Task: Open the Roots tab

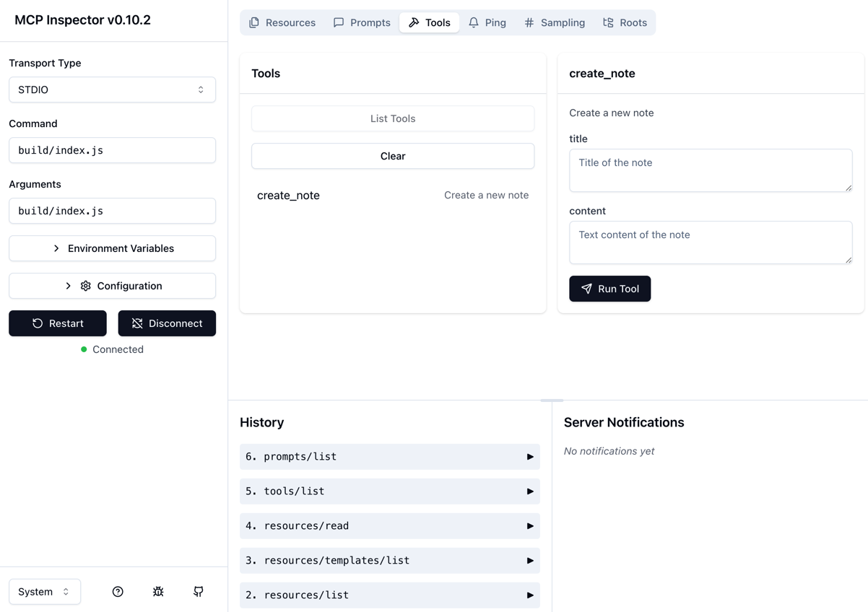Action: (625, 22)
